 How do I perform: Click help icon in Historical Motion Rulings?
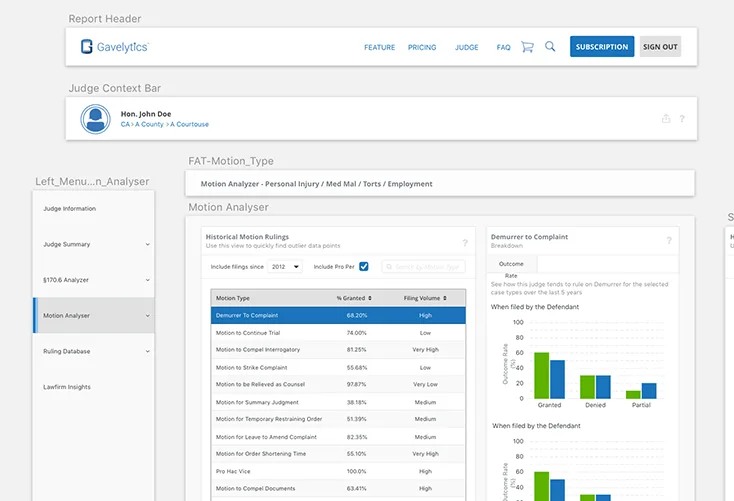coord(464,243)
